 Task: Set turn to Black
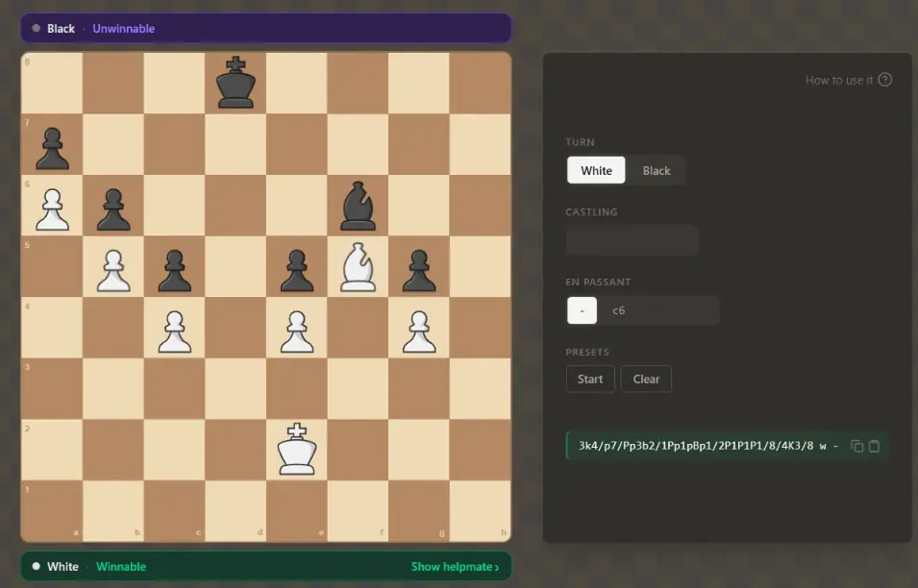tap(657, 170)
